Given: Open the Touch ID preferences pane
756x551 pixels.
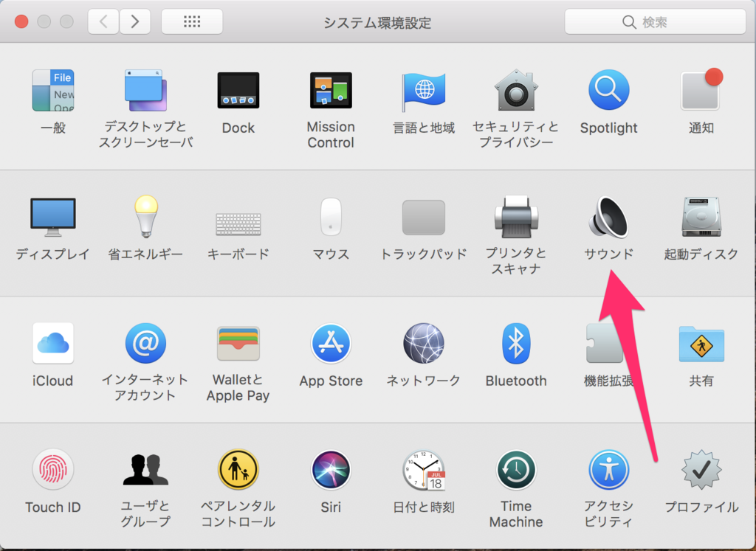Looking at the screenshot, I should click(x=53, y=470).
